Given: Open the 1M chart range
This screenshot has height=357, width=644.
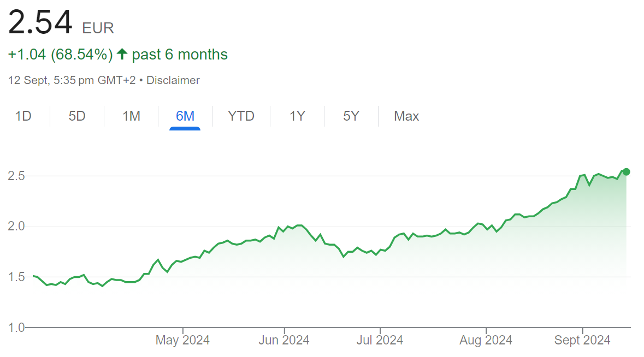Looking at the screenshot, I should (x=132, y=116).
